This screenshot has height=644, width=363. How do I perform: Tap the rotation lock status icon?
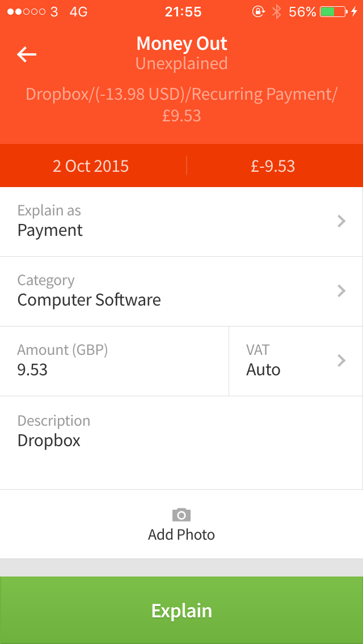(259, 12)
